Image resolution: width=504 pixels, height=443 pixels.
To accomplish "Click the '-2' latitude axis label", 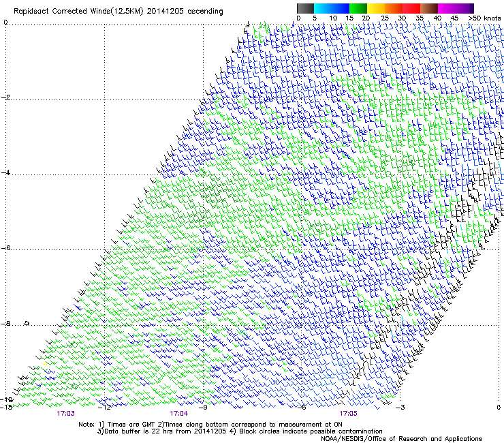I will (x=5, y=97).
